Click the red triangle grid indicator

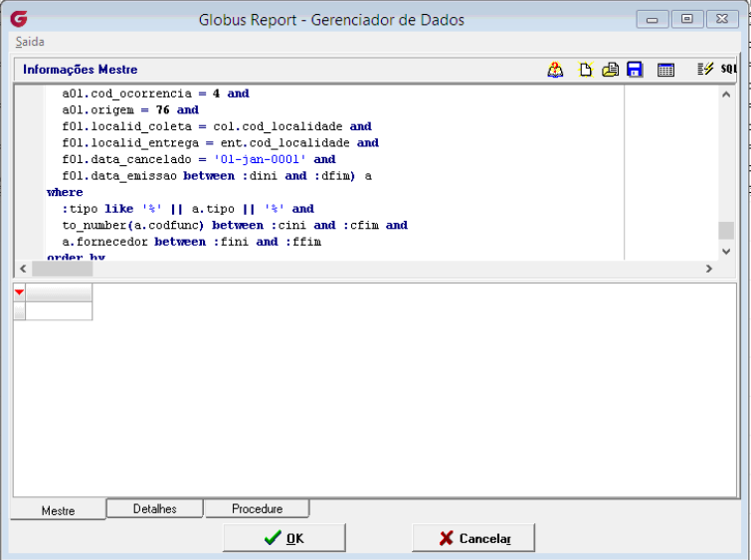(19, 292)
